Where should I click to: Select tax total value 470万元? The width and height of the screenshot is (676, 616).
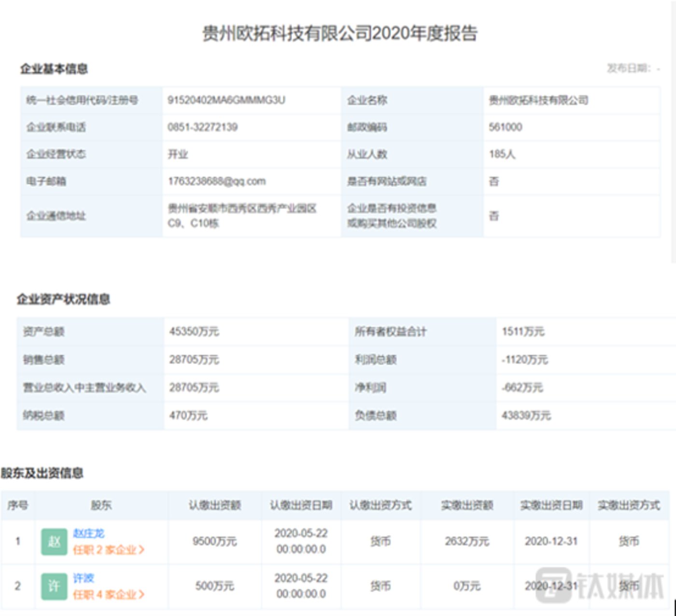(188, 416)
